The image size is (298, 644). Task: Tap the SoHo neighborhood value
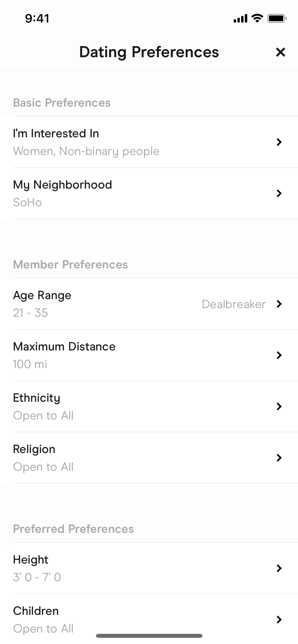pyautogui.click(x=27, y=202)
